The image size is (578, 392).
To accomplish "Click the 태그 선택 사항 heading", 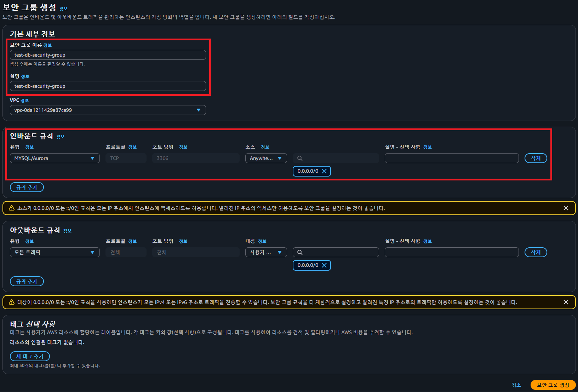I will [33, 324].
